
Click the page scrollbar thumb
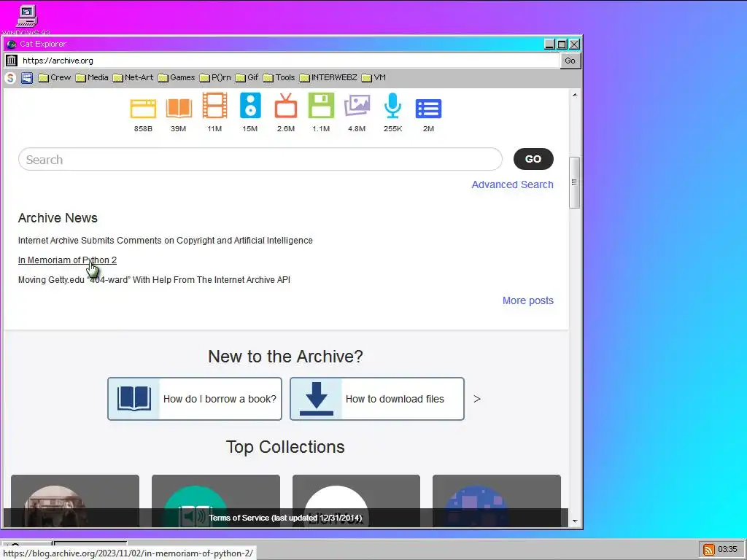click(x=575, y=182)
